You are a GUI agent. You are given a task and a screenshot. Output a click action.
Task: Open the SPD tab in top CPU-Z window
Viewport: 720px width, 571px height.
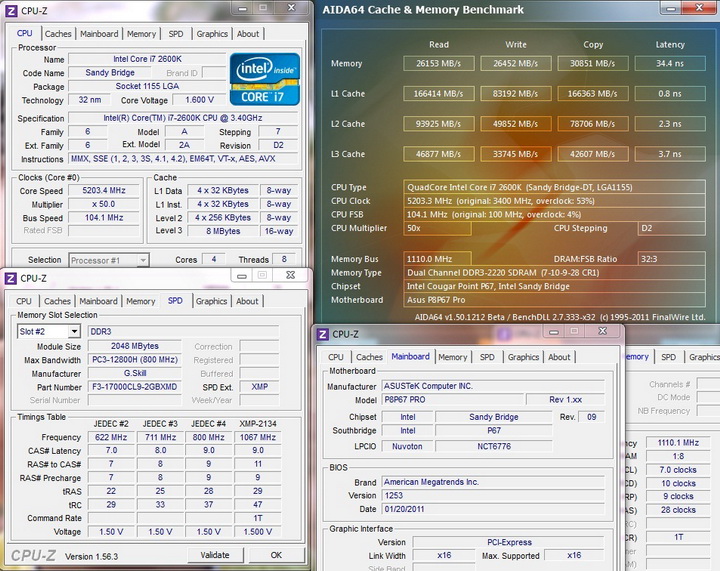point(176,34)
